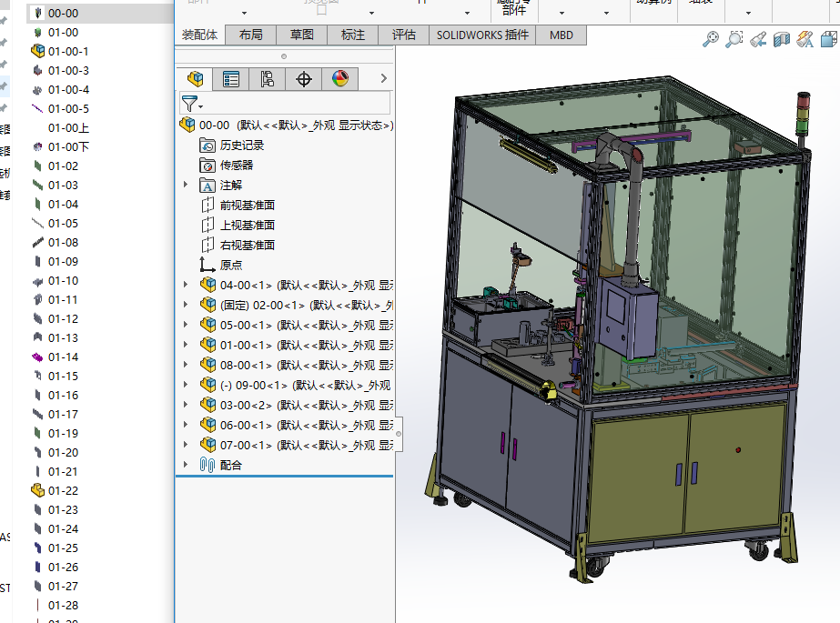
Task: Switch to the 评估 ribbon tab
Action: (x=404, y=35)
